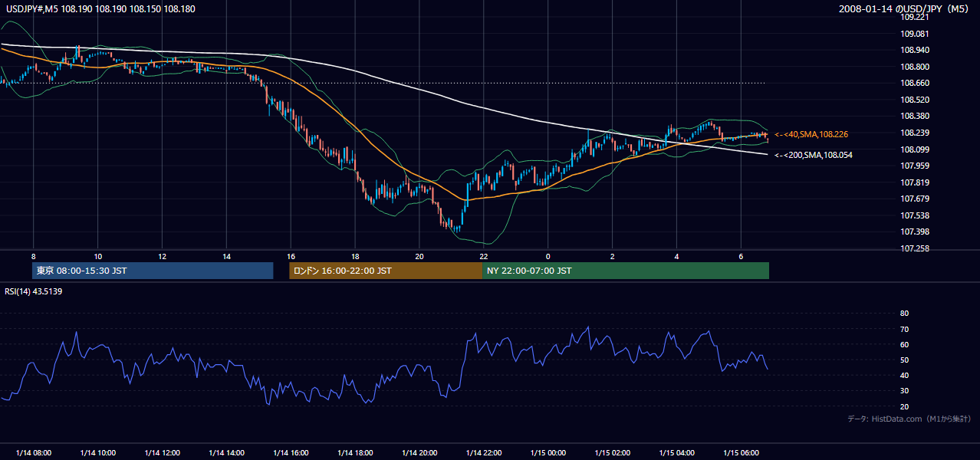Click RSI axis level 40
Image resolution: width=980 pixels, height=460 pixels.
(904, 375)
